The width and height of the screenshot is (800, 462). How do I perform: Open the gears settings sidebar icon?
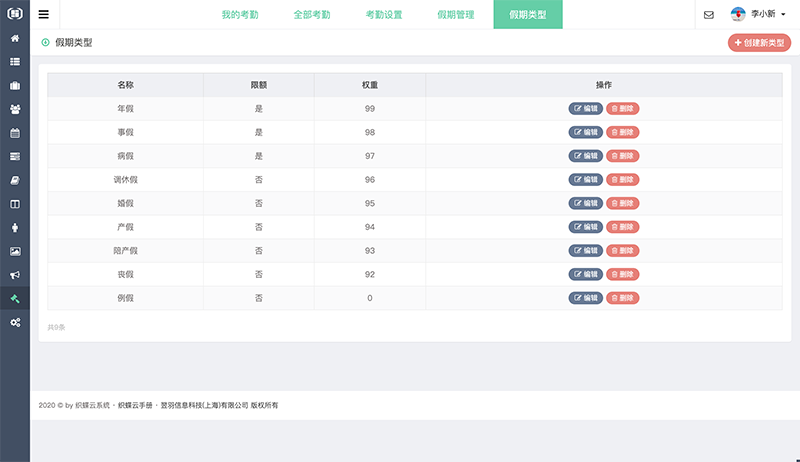tap(15, 322)
